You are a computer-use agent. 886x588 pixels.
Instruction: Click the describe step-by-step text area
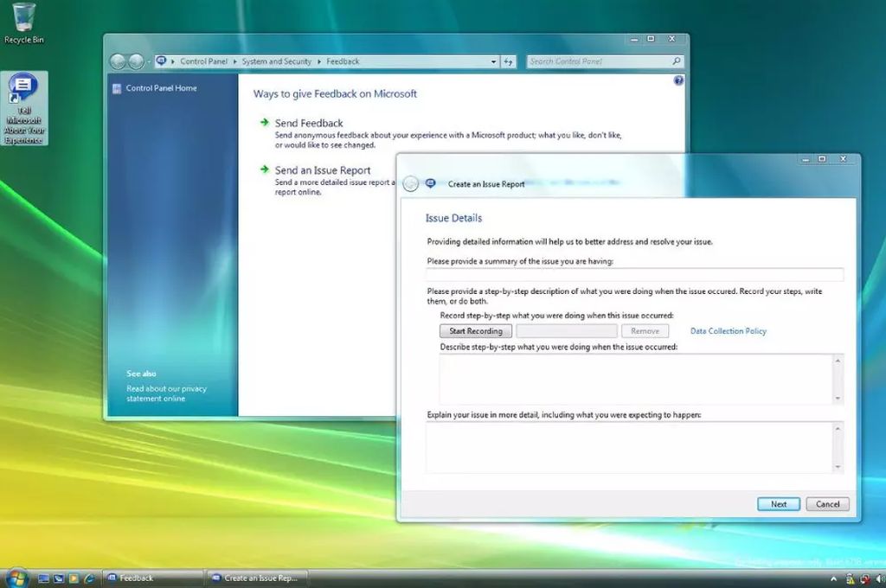pos(636,380)
